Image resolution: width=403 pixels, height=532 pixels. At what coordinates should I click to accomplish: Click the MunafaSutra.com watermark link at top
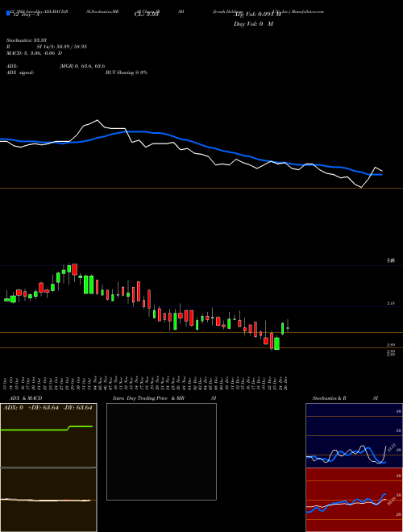tap(308, 11)
